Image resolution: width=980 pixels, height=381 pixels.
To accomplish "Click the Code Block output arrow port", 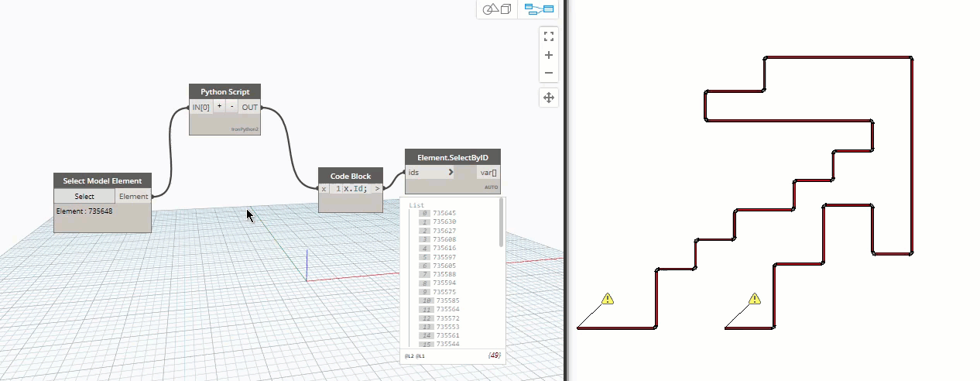I will (377, 189).
